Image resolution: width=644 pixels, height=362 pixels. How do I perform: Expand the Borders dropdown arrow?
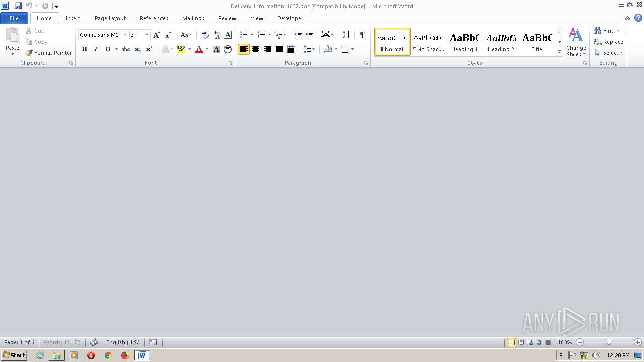tap(352, 49)
